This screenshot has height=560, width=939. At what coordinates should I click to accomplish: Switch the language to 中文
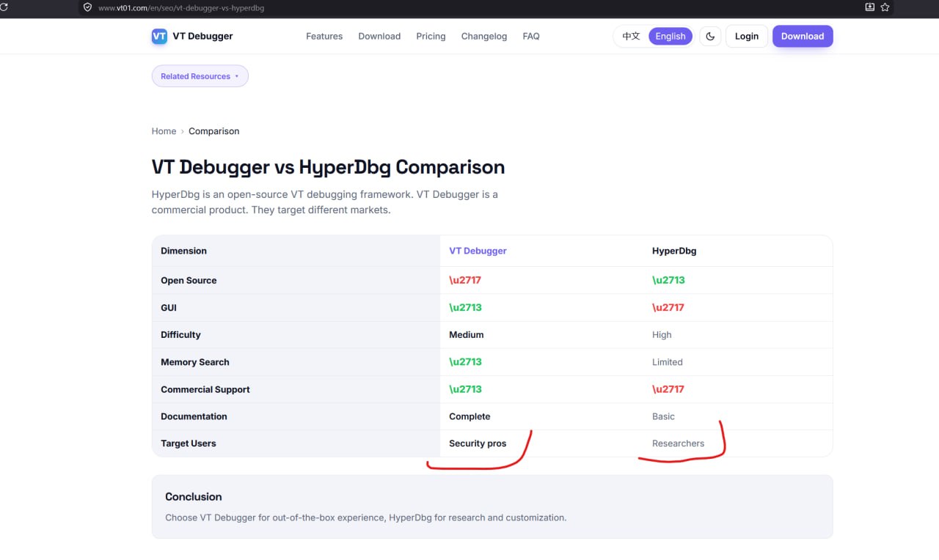coord(631,36)
